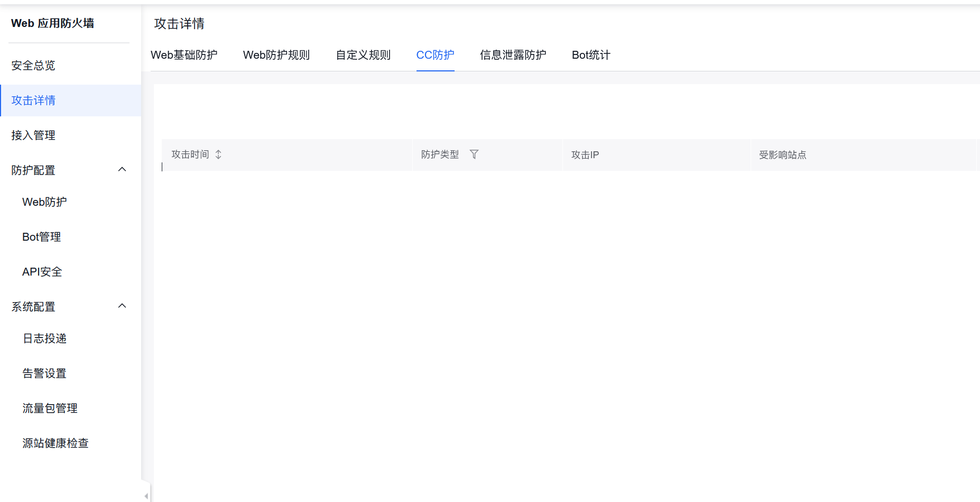Open 安全总览 in the sidebar
The width and height of the screenshot is (980, 502).
[x=33, y=66]
